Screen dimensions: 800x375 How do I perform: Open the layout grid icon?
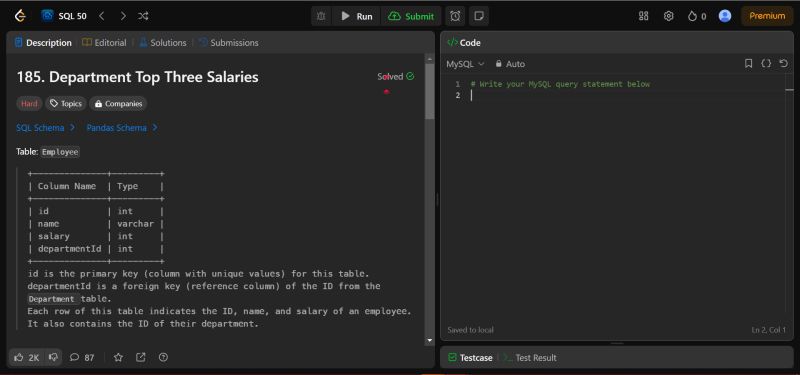coord(643,16)
